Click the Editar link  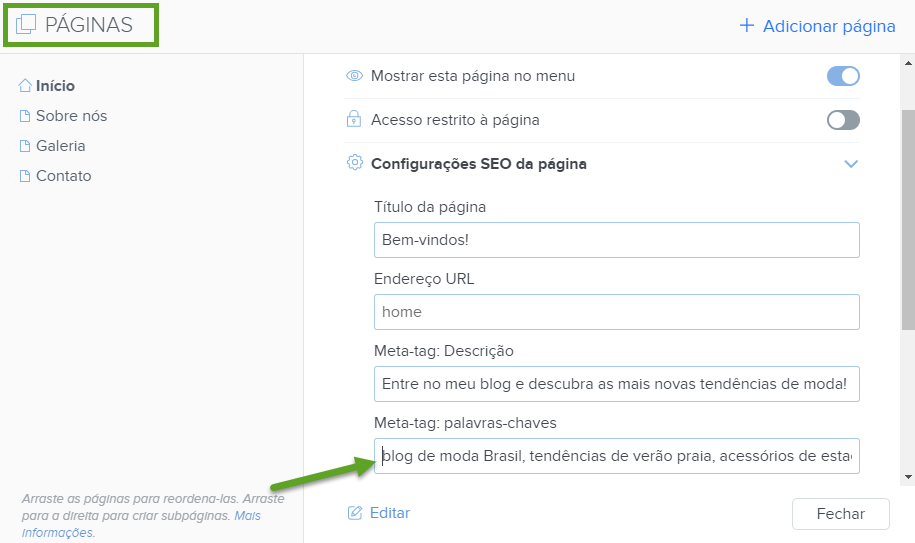coord(390,513)
